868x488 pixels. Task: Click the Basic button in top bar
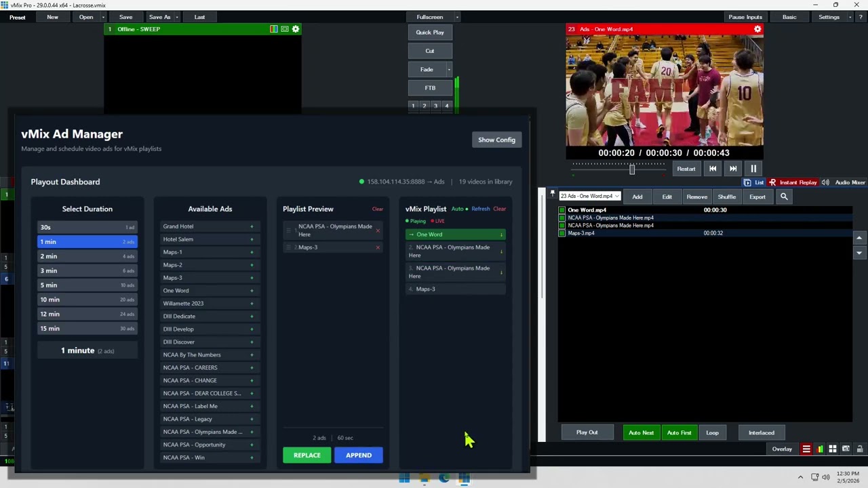(x=789, y=17)
